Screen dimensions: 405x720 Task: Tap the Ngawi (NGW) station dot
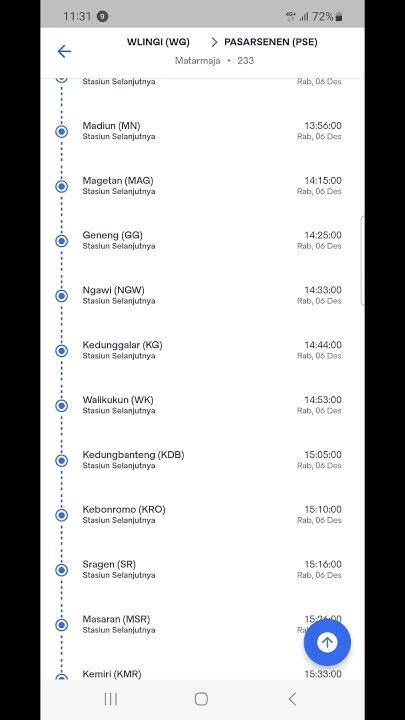pos(62,296)
